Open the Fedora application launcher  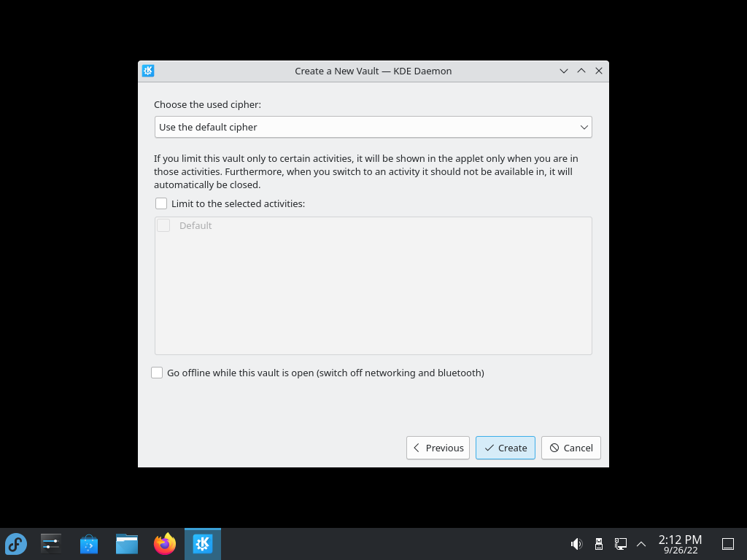tap(16, 544)
